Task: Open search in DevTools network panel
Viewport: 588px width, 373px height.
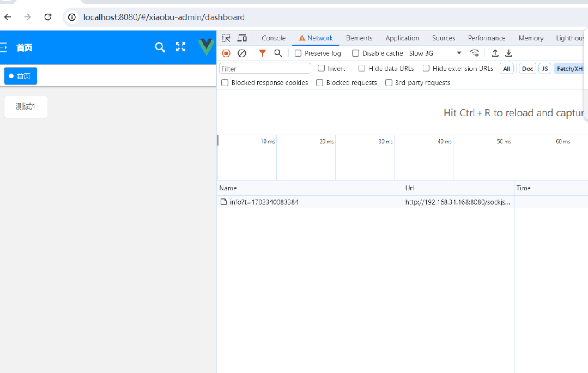Action: point(278,53)
